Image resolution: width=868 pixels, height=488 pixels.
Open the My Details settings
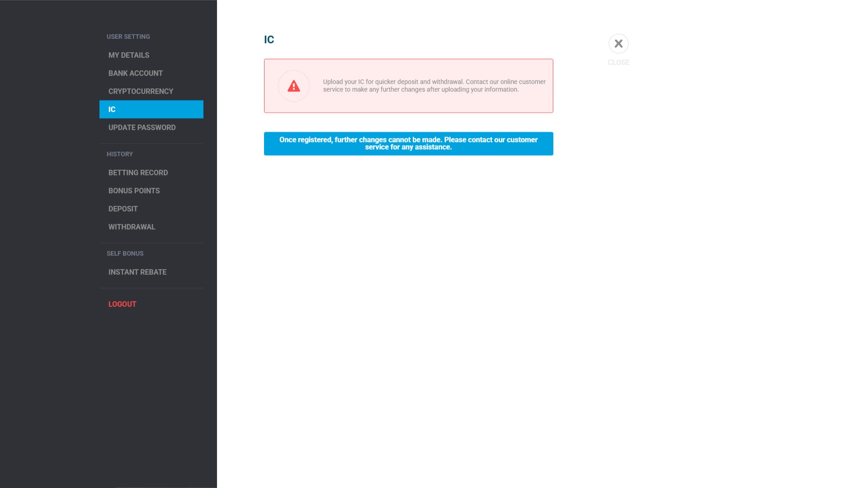[129, 55]
